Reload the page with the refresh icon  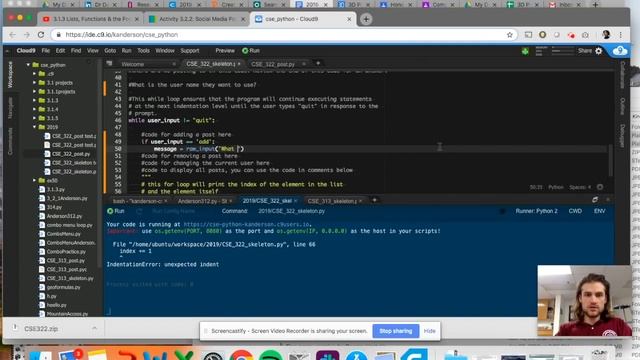point(41,35)
